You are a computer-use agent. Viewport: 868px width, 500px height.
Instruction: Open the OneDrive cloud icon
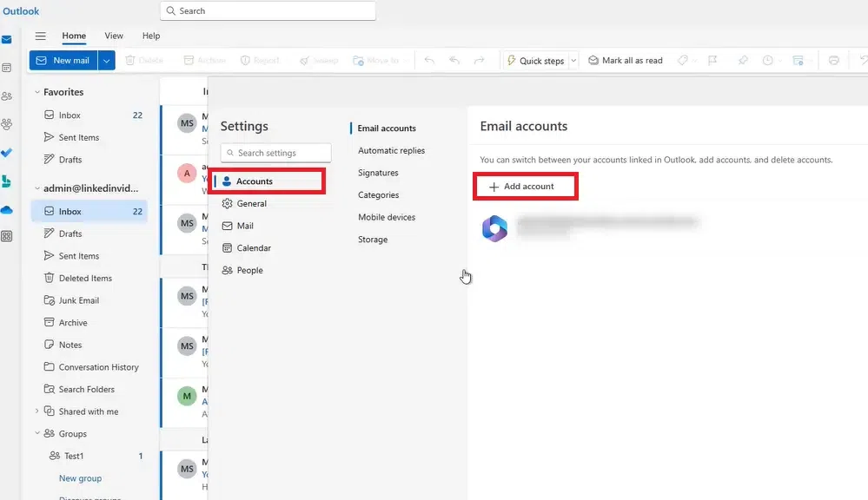(x=7, y=209)
